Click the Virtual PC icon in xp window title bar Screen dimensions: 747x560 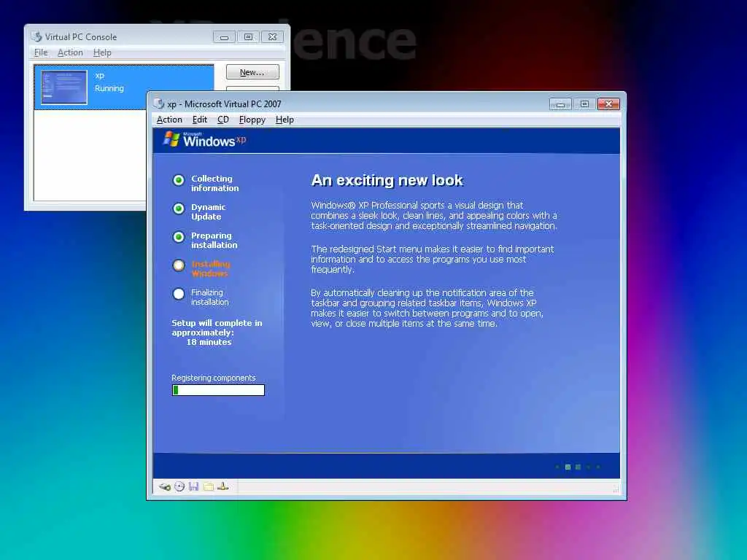coord(159,104)
